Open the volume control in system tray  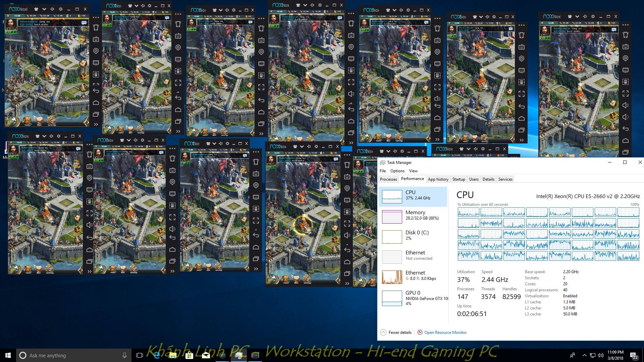click(x=601, y=355)
